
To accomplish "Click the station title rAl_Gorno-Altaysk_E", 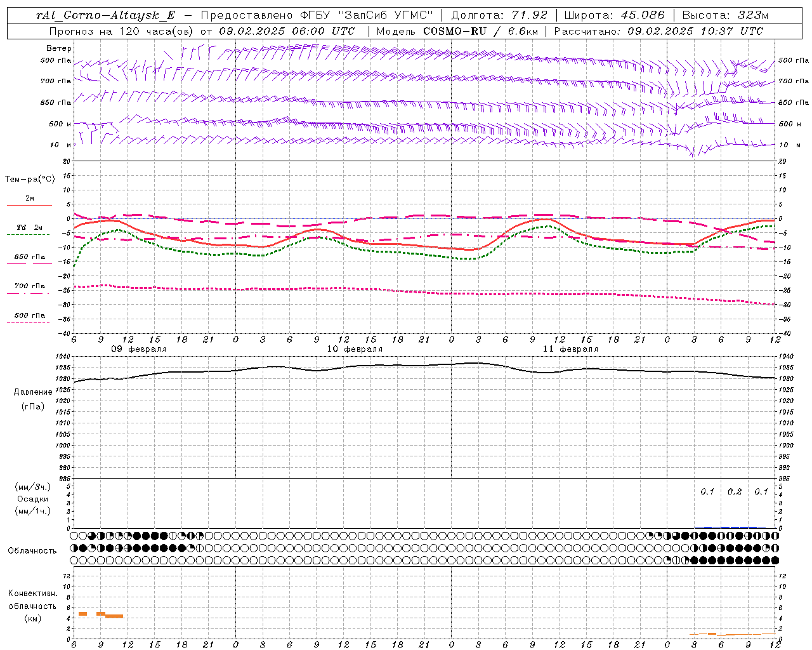I will tap(106, 16).
